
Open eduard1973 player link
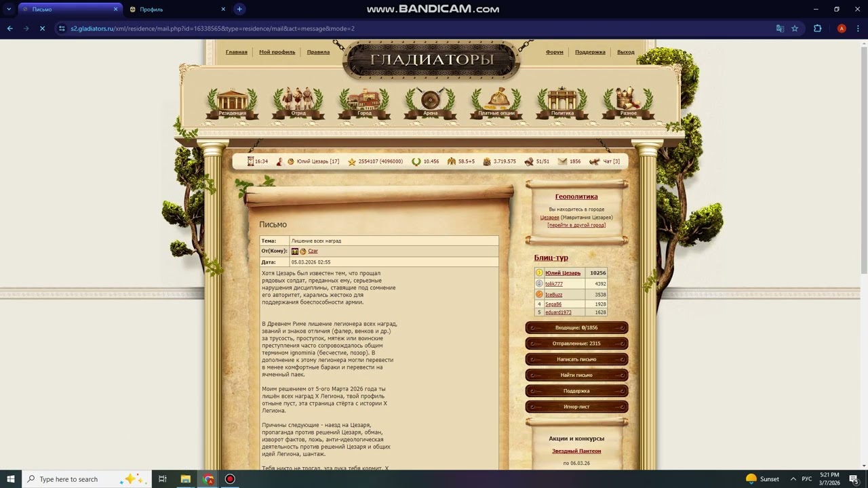(x=558, y=312)
